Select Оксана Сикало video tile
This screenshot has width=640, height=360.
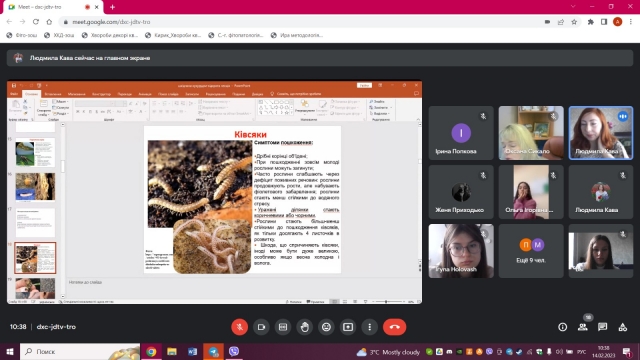(x=531, y=133)
